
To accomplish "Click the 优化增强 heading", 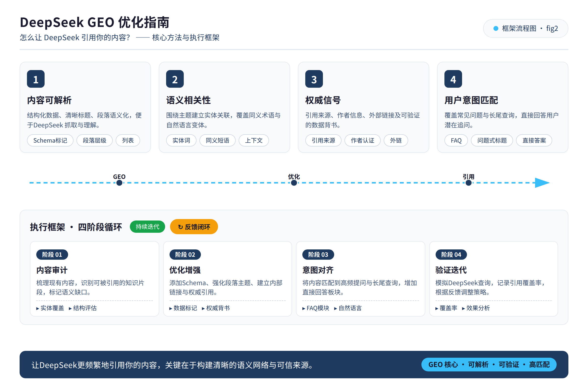I will coord(185,270).
